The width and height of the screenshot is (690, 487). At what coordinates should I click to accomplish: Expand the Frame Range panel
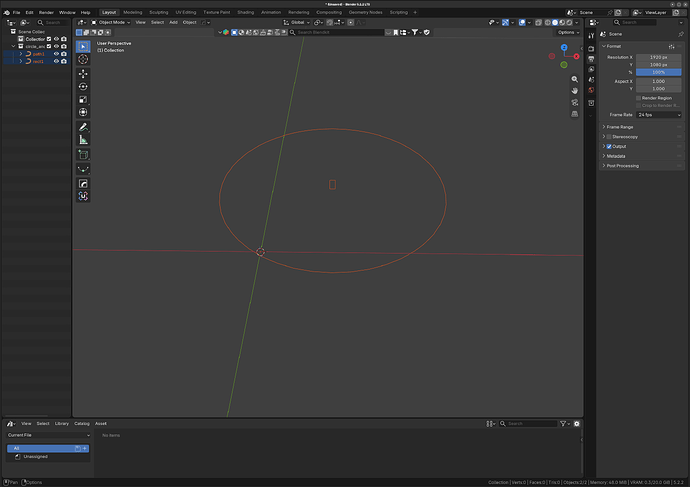[x=620, y=127]
